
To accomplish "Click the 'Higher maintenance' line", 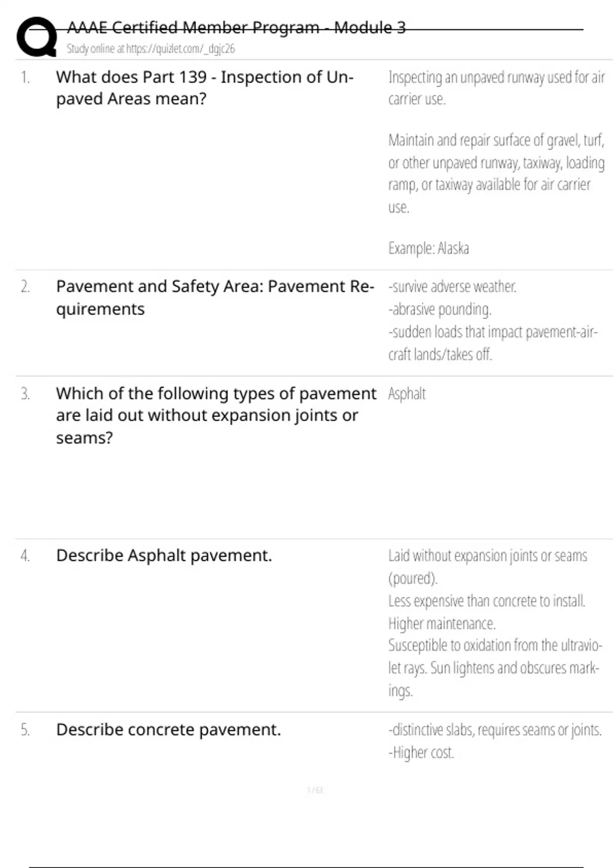I will coord(442,623).
